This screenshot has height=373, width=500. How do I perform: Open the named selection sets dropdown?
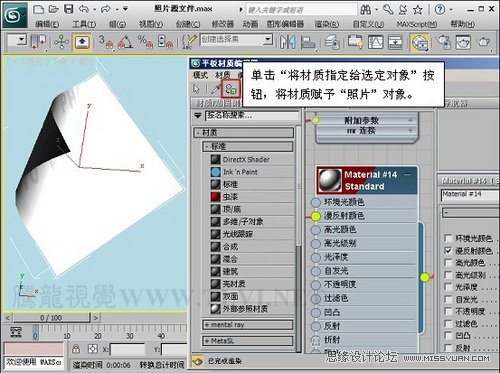267,40
